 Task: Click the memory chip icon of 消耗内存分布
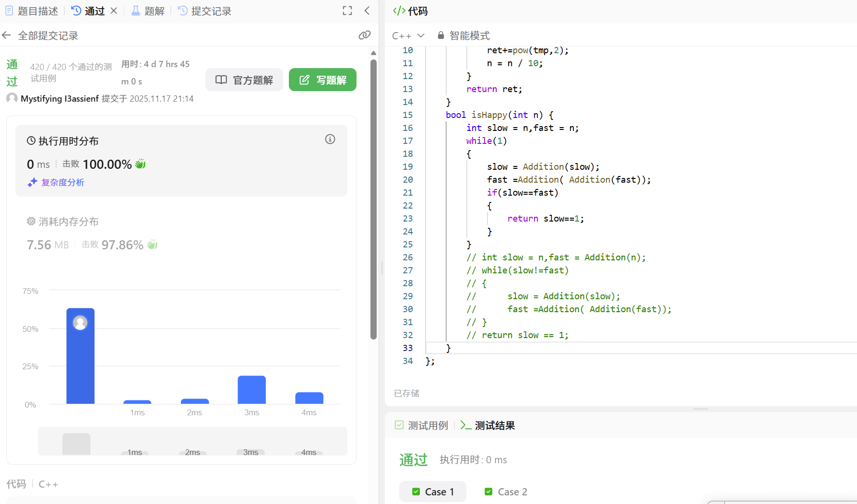(x=31, y=221)
